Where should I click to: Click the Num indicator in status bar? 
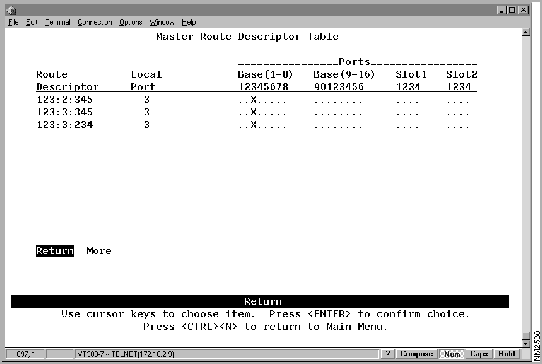coord(452,354)
